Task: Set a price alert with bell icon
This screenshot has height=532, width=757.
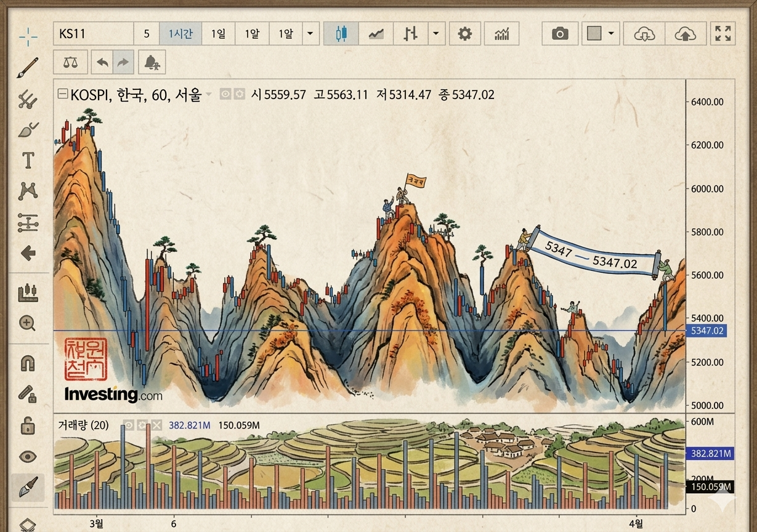Action: pos(151,62)
